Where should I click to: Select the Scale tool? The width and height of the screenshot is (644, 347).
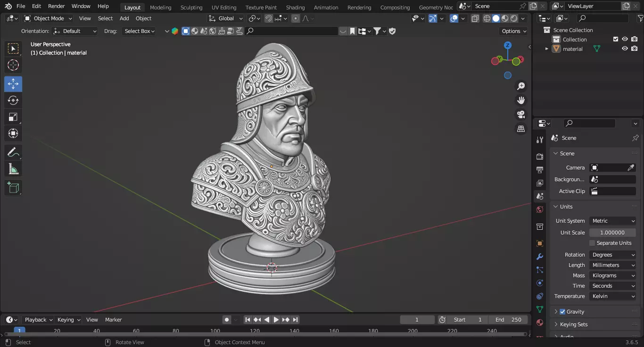point(13,117)
